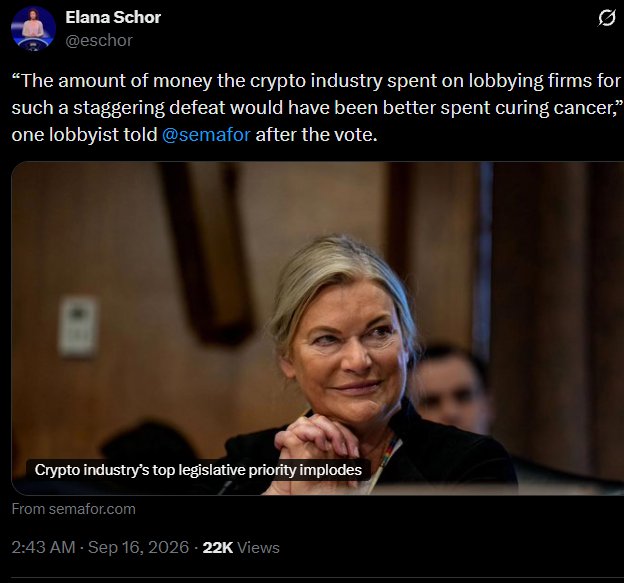Screen dimensions: 624x583
Task: Open the Semafor article preview image
Action: pos(318,328)
